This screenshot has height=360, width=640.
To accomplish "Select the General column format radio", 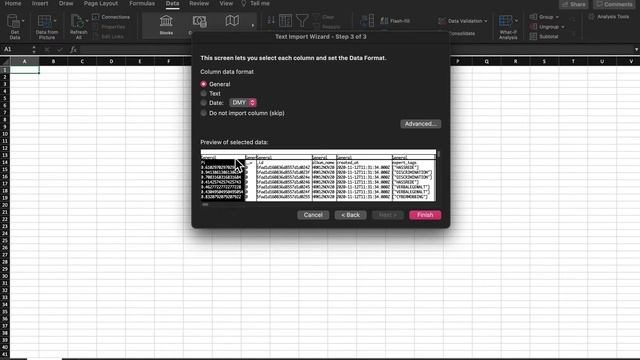I will pyautogui.click(x=204, y=84).
